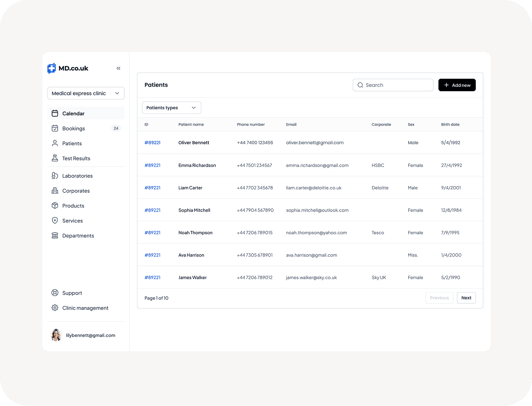This screenshot has width=532, height=406.
Task: Click the Laboratories microscope icon
Action: tap(55, 176)
